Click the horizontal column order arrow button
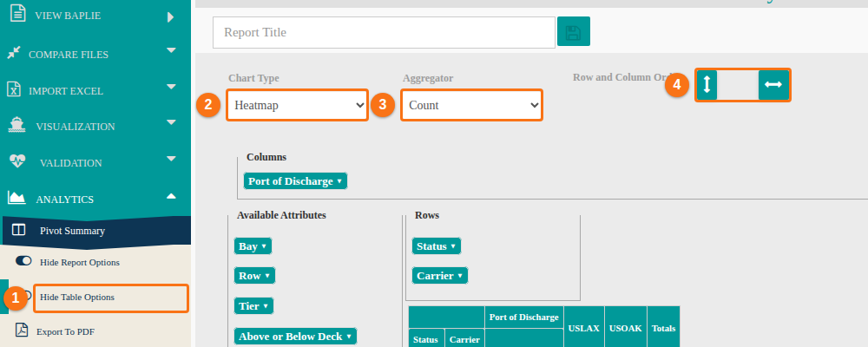 tap(773, 85)
